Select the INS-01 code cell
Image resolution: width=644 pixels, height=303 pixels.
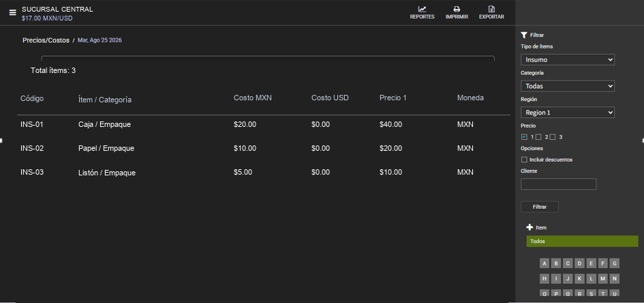click(x=32, y=124)
